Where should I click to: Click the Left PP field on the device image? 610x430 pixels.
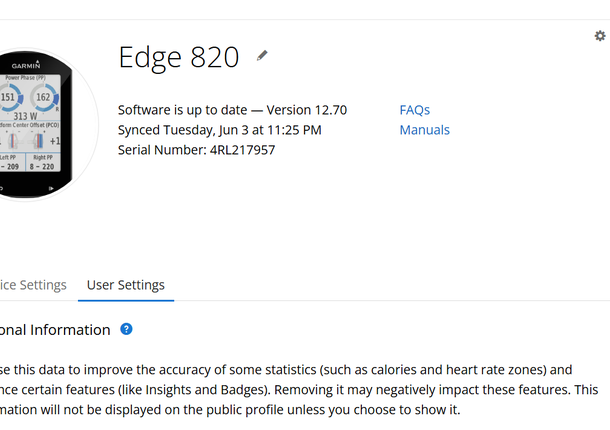[x=9, y=161]
